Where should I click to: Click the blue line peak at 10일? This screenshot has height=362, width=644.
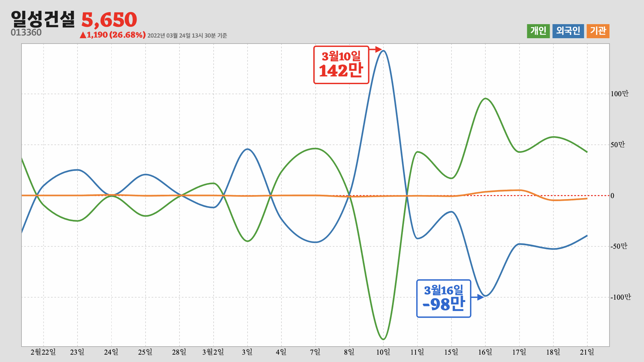(383, 51)
